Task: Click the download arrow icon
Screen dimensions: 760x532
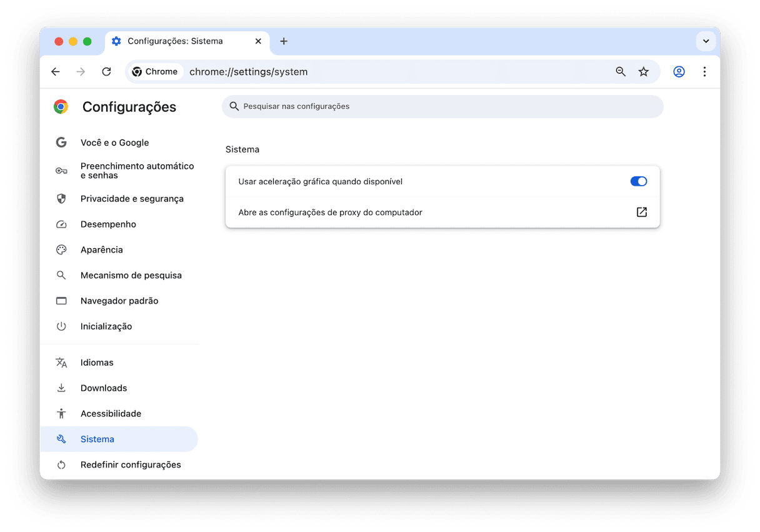Action: 61,388
